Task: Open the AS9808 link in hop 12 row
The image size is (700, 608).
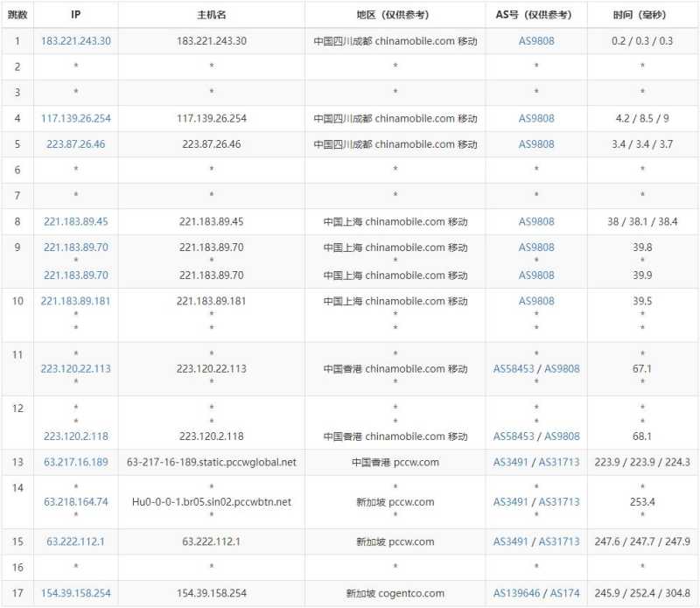Action: pos(562,437)
